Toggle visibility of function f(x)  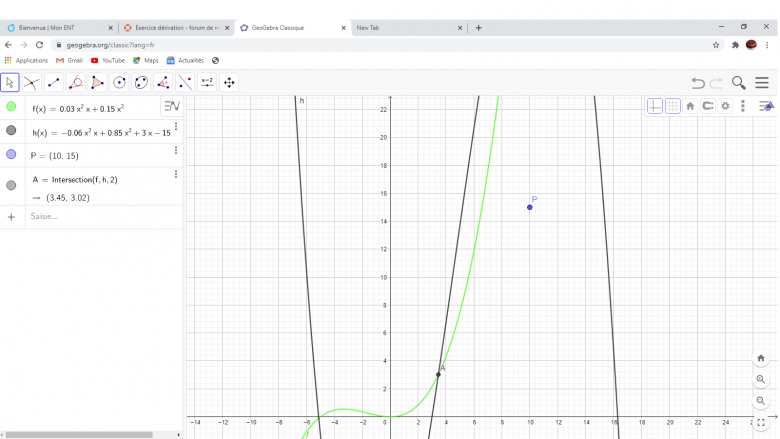pos(11,107)
